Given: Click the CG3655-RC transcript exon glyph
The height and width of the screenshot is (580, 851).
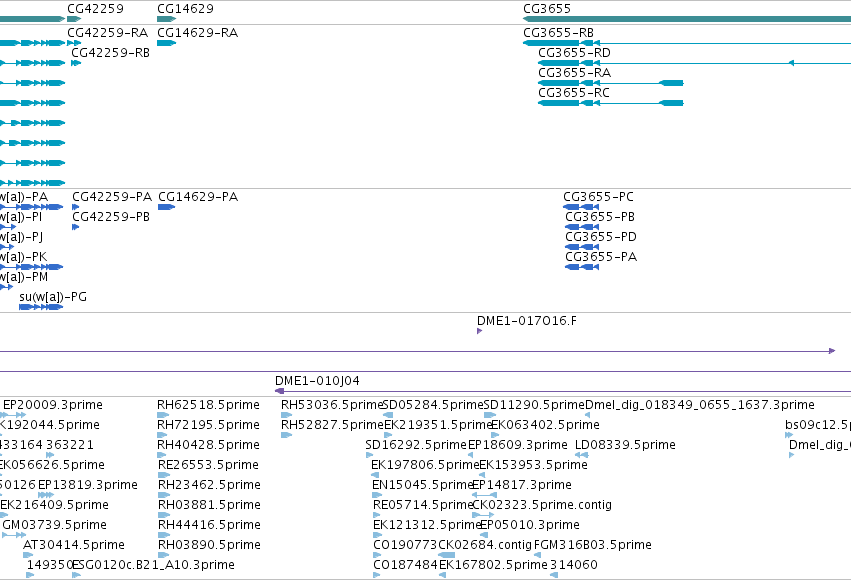Looking at the screenshot, I should pos(671,103).
